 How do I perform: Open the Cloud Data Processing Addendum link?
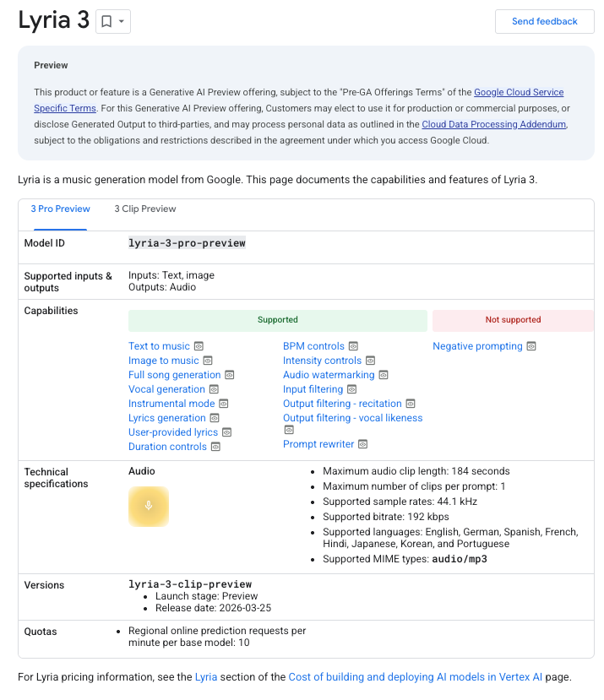click(x=493, y=124)
